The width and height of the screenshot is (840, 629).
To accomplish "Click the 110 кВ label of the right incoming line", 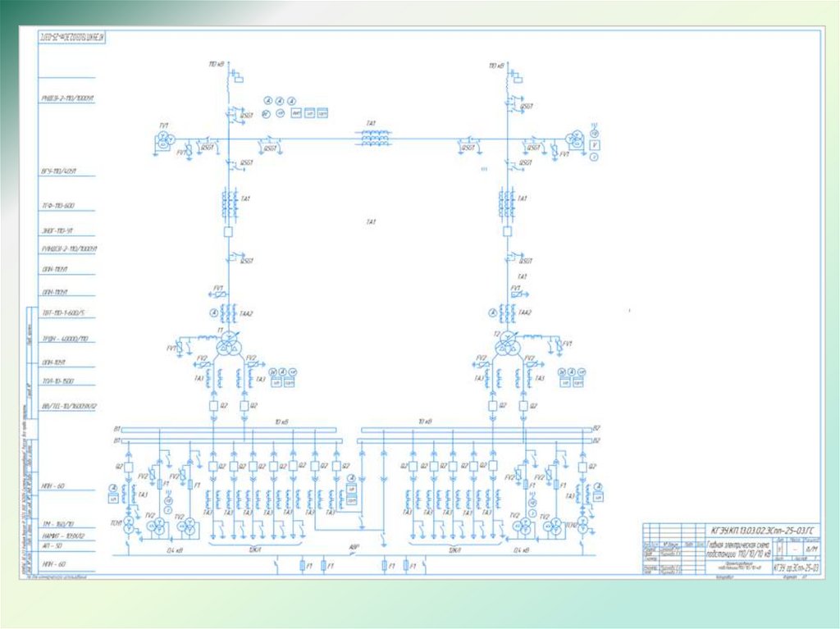I will 496,66.
